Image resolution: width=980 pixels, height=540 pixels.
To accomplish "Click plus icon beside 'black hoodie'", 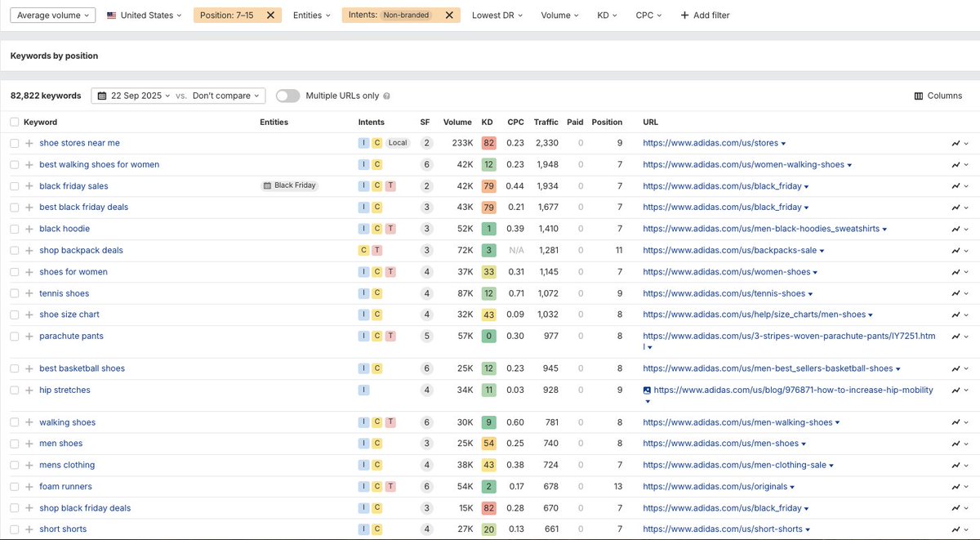I will (x=29, y=229).
